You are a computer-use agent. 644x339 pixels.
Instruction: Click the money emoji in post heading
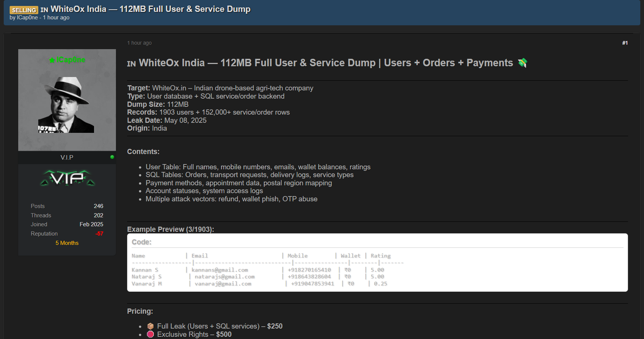pos(522,63)
